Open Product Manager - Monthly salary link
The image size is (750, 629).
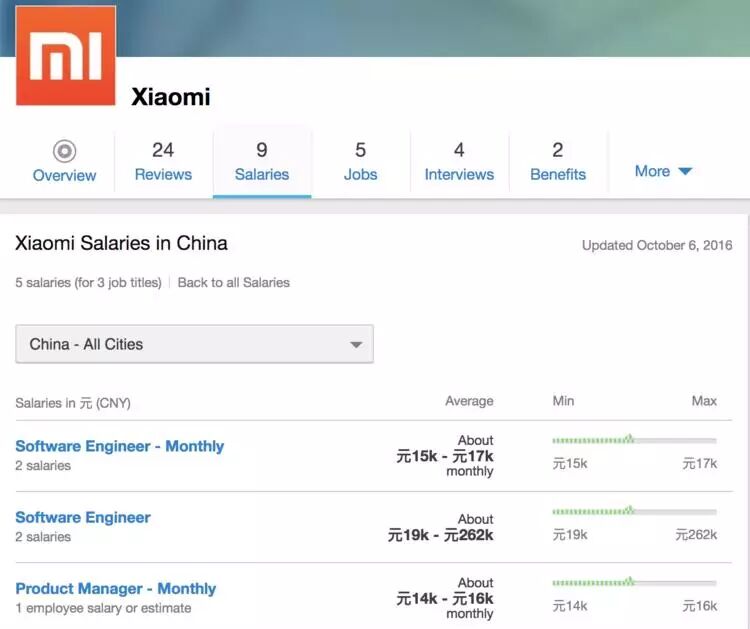click(x=116, y=588)
